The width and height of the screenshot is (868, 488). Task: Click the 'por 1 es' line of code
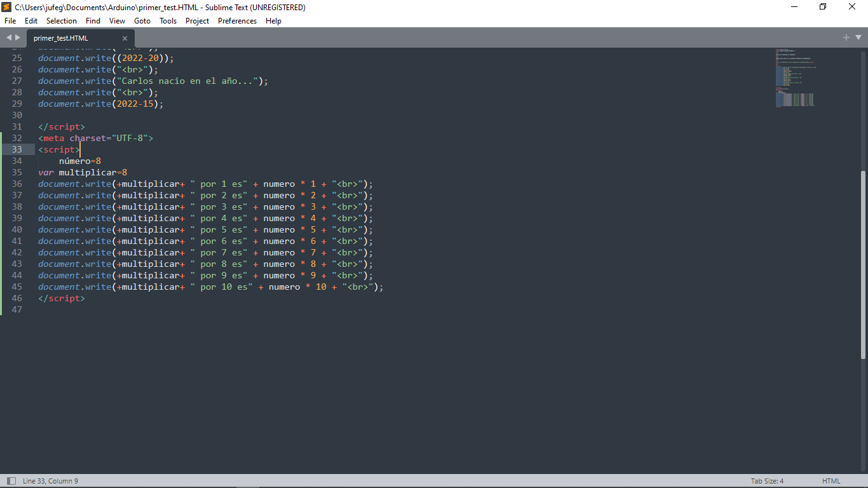tap(206, 184)
